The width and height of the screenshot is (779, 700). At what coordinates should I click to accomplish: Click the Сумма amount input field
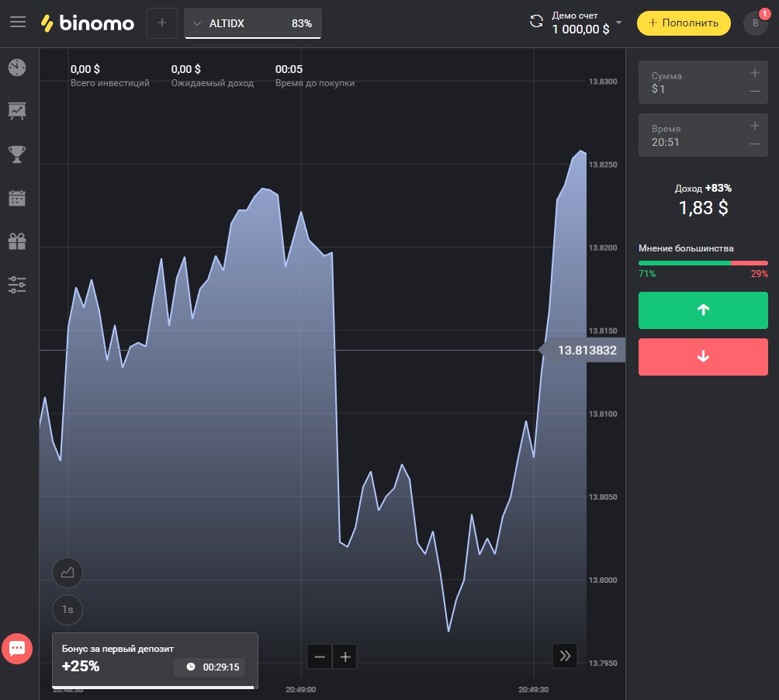[x=694, y=82]
